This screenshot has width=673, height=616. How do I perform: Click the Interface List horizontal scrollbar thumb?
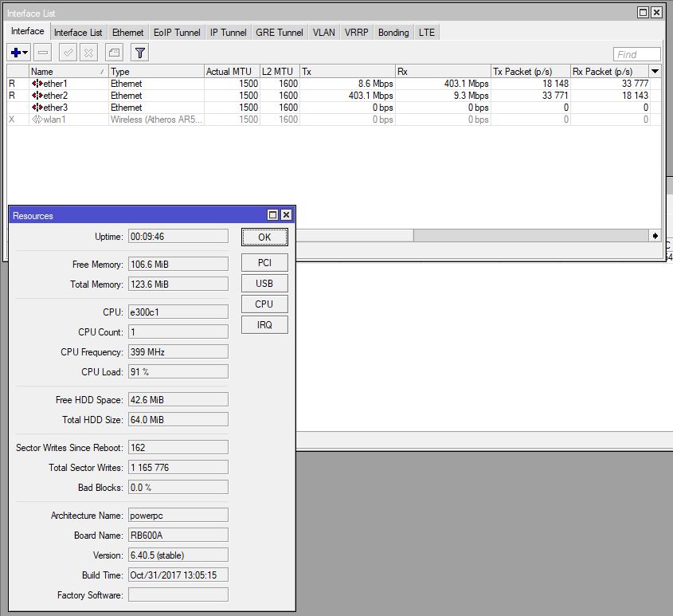(x=354, y=235)
